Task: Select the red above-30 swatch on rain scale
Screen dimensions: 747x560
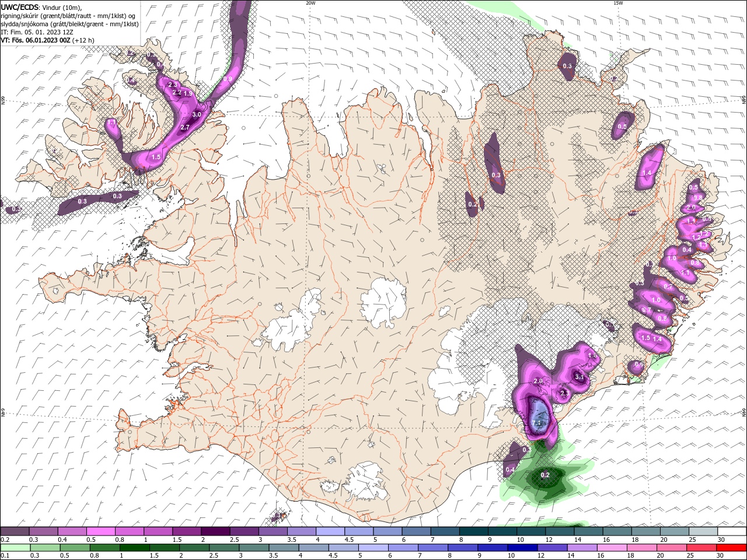Action: [732, 548]
